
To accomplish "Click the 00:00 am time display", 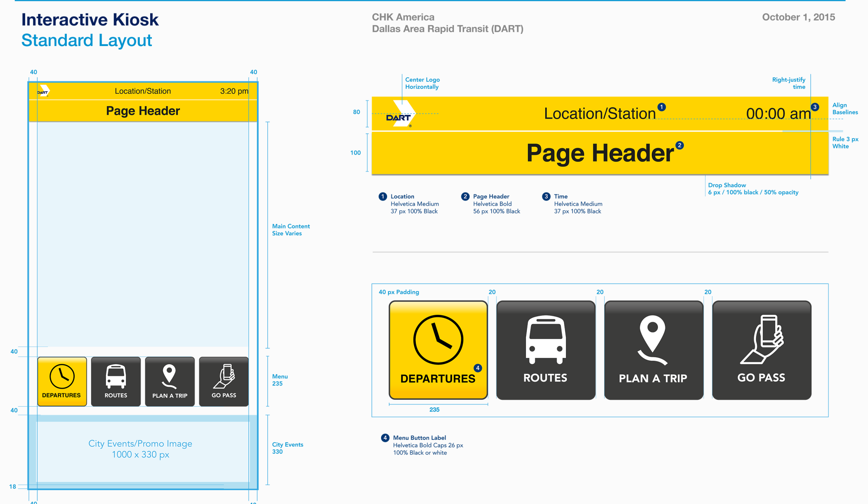I will 778,114.
